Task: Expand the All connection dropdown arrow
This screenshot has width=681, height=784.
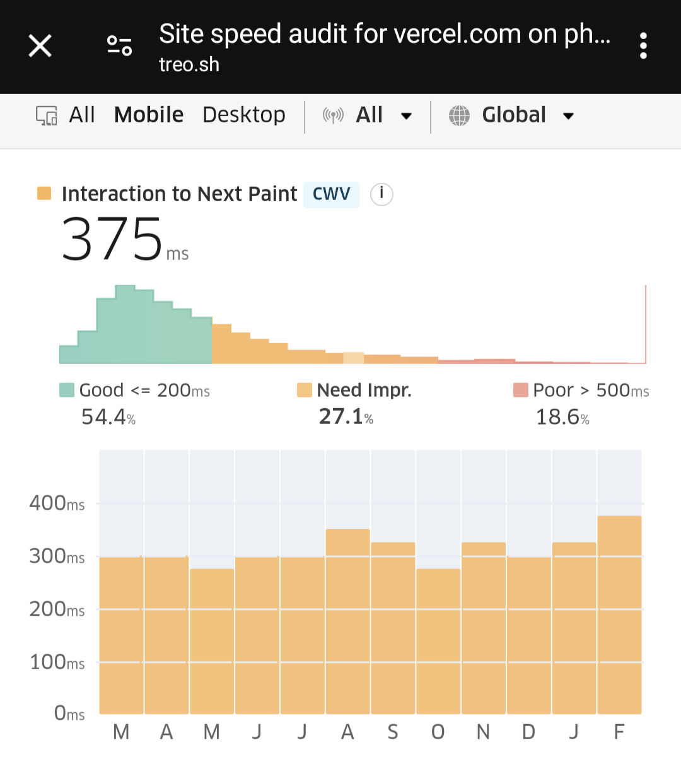Action: [x=407, y=116]
